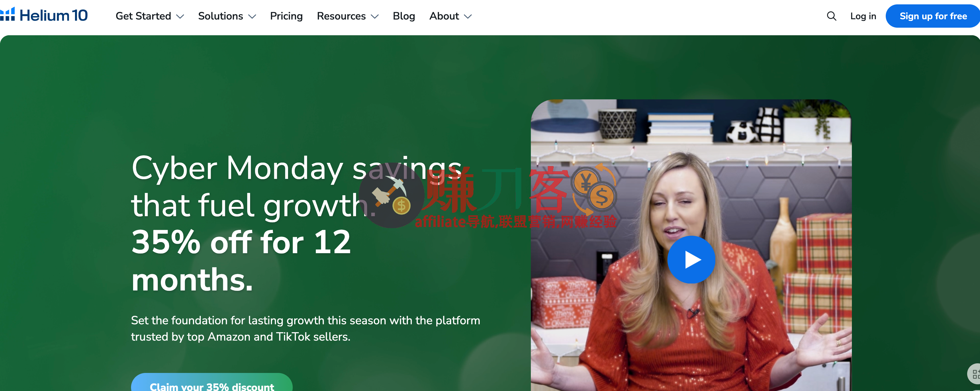This screenshot has height=391, width=980.
Task: Open the Solutions dropdown arrow
Action: coord(252,16)
